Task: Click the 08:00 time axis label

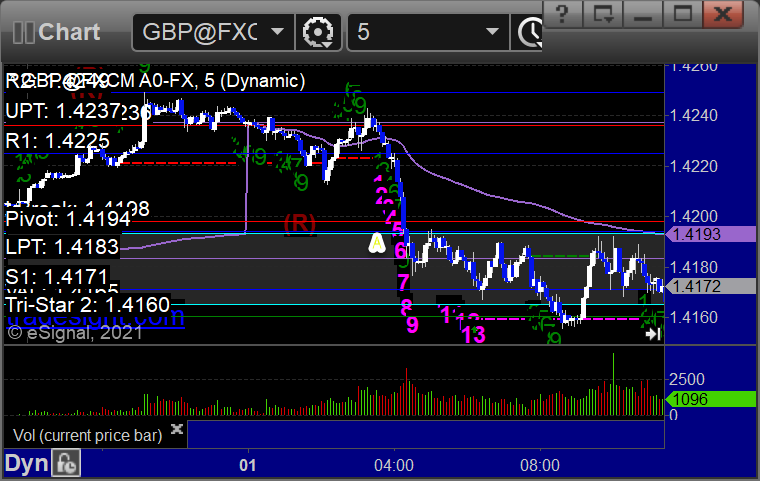Action: (540, 465)
